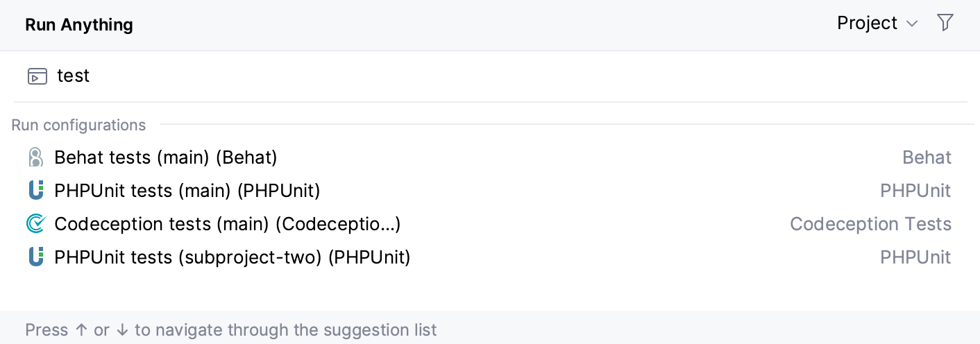The image size is (980, 344).
Task: Open the Project scope dropdown
Action: tap(876, 24)
